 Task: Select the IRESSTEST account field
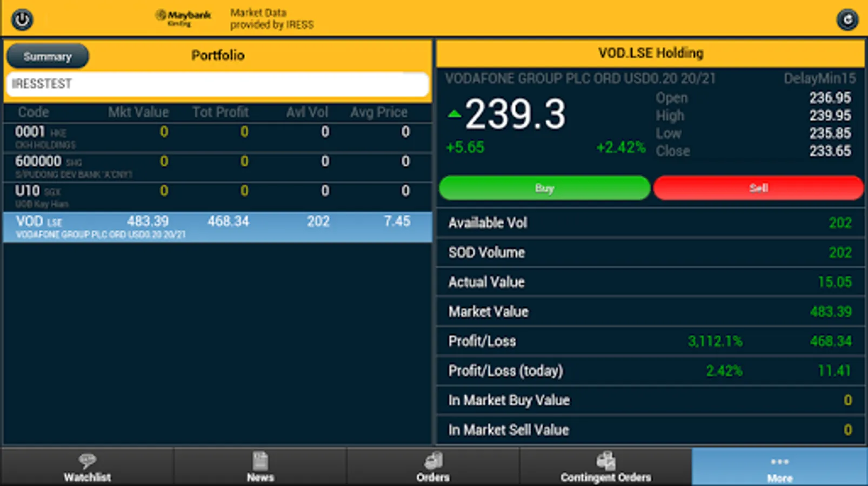218,84
